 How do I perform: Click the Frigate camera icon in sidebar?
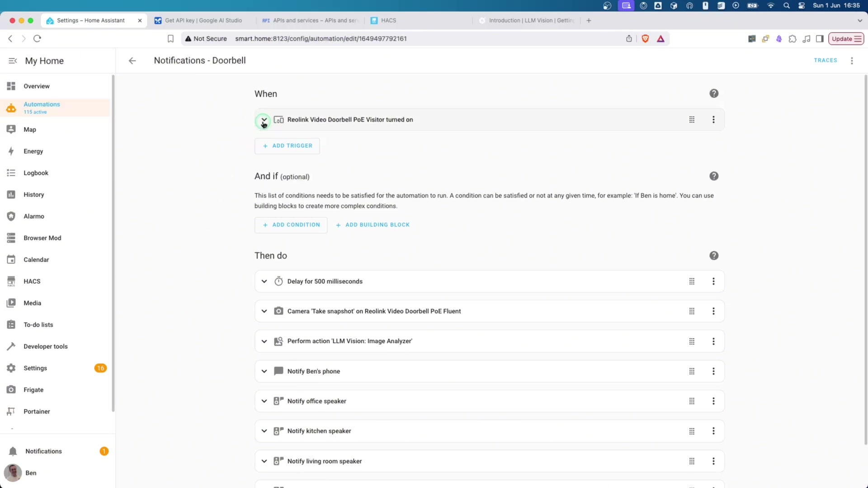click(11, 389)
